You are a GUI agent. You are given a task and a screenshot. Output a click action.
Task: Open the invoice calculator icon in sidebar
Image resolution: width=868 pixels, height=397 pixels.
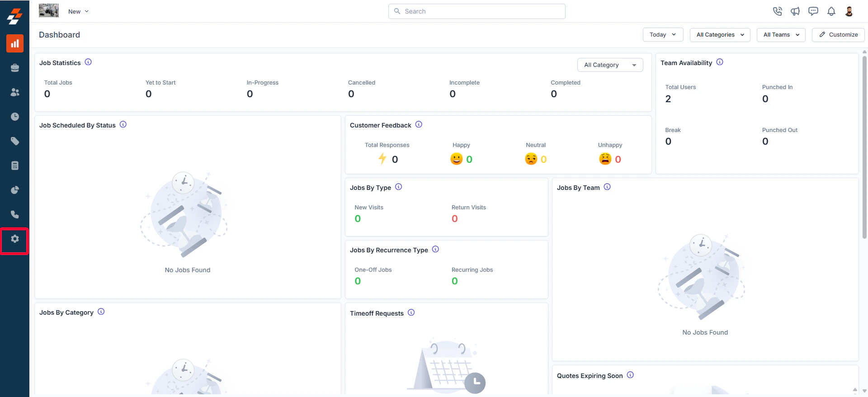point(15,165)
